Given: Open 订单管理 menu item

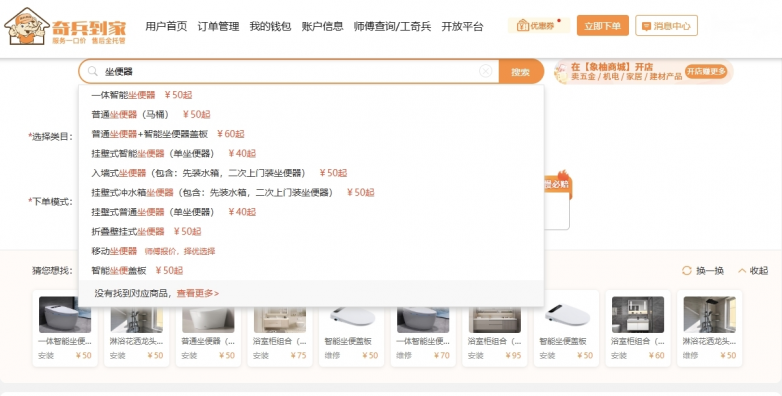Looking at the screenshot, I should pyautogui.click(x=218, y=26).
